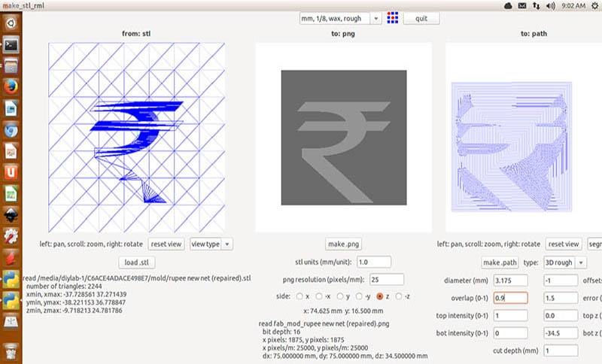The height and width of the screenshot is (364, 602).
Task: Click the diameter field showing 3.175
Action: point(511,281)
